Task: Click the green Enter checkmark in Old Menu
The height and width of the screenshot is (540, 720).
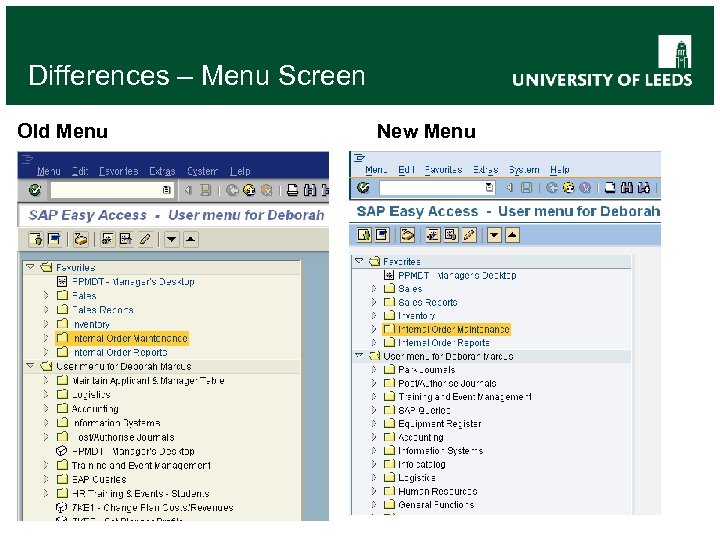Action: click(x=35, y=190)
